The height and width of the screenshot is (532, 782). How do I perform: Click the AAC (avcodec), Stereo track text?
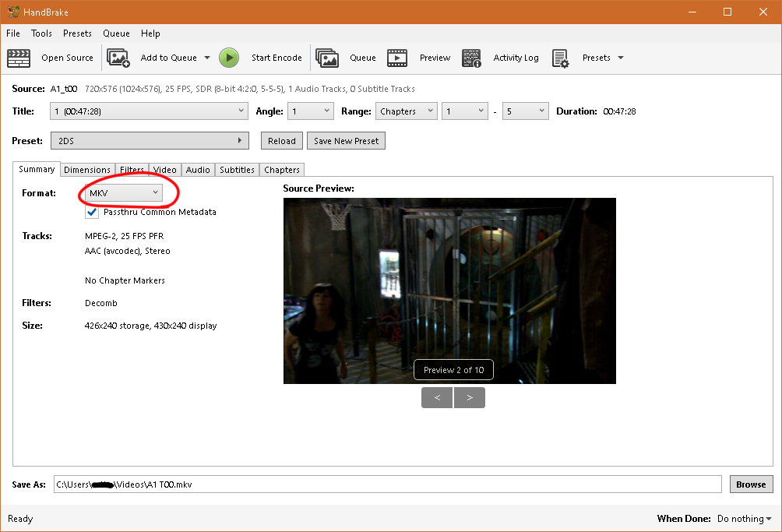point(128,251)
